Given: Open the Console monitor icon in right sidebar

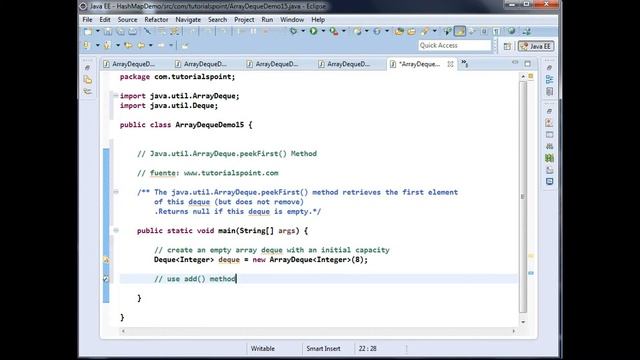Looking at the screenshot, I should [549, 181].
